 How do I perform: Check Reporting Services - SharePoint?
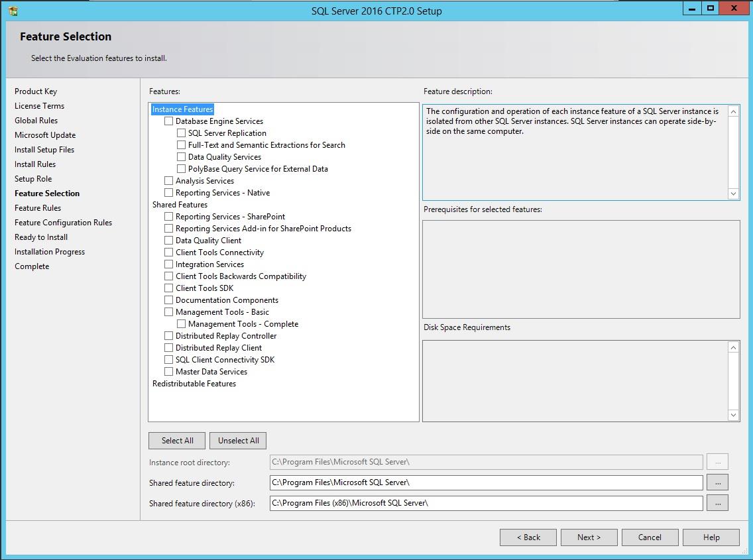pyautogui.click(x=168, y=217)
